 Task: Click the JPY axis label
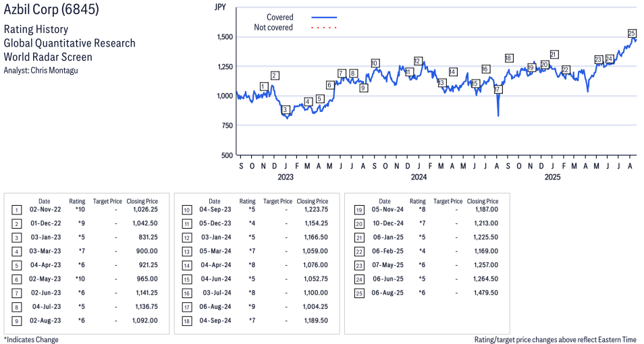221,7
